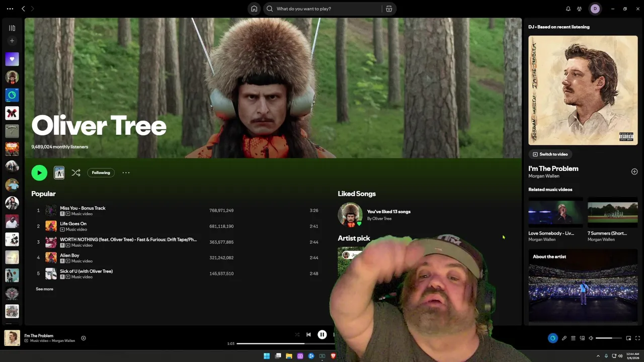The height and width of the screenshot is (362, 644).
Task: Open Task View on the taskbar
Action: (x=278, y=356)
